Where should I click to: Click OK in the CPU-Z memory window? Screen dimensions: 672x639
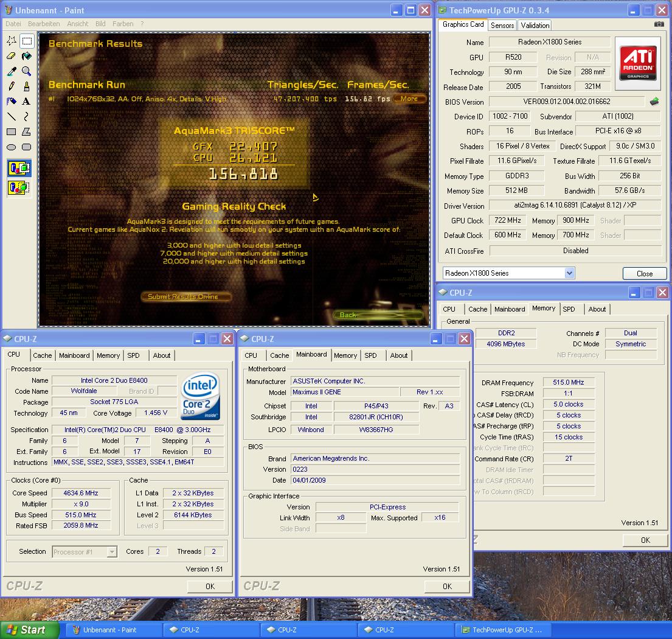(645, 540)
